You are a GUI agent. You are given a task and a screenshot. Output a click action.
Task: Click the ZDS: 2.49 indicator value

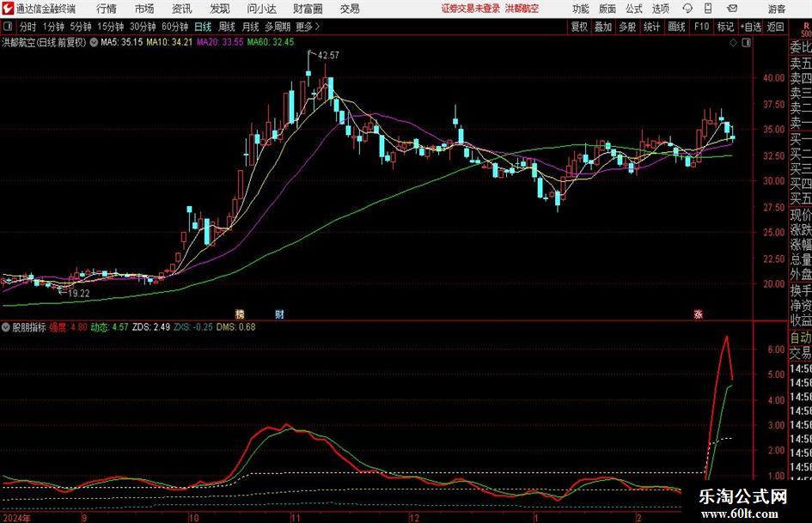[151, 326]
